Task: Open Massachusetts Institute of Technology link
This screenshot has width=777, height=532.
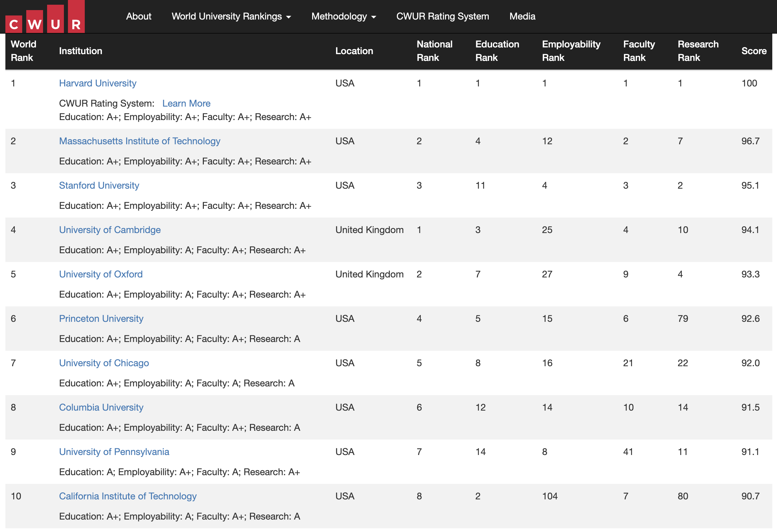Action: click(x=140, y=141)
